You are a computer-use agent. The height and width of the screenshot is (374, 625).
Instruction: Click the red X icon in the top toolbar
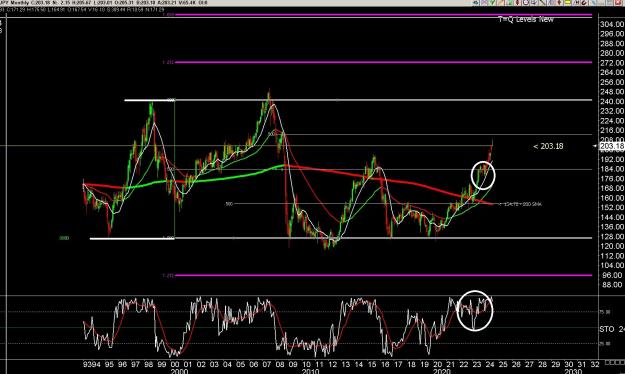coord(618,2)
